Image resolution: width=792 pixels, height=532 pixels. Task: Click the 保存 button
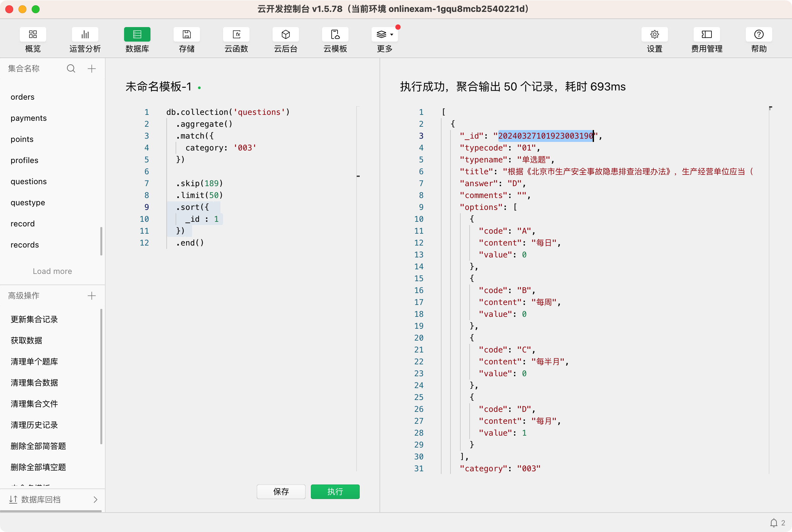click(281, 492)
